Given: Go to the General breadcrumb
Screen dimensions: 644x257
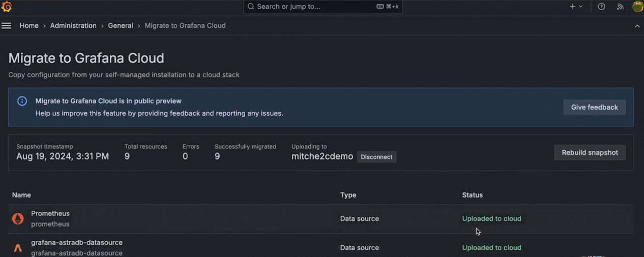Looking at the screenshot, I should (x=121, y=25).
